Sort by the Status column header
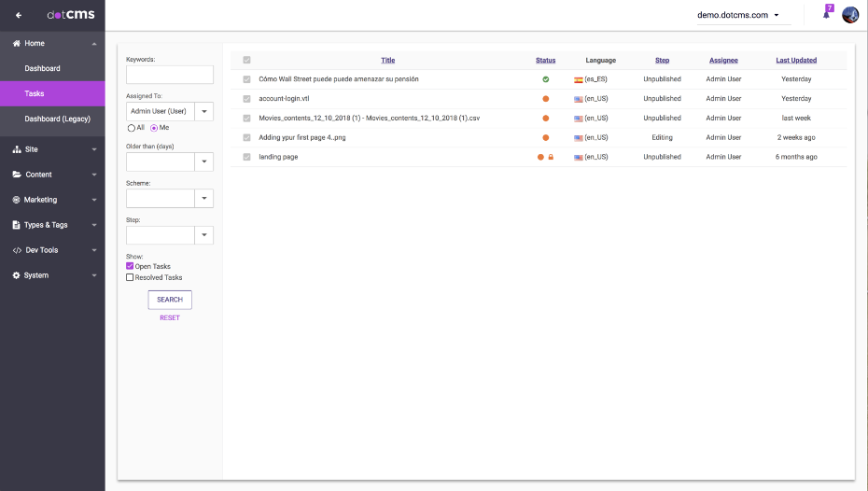Viewport: 868px width, 491px height. (545, 61)
